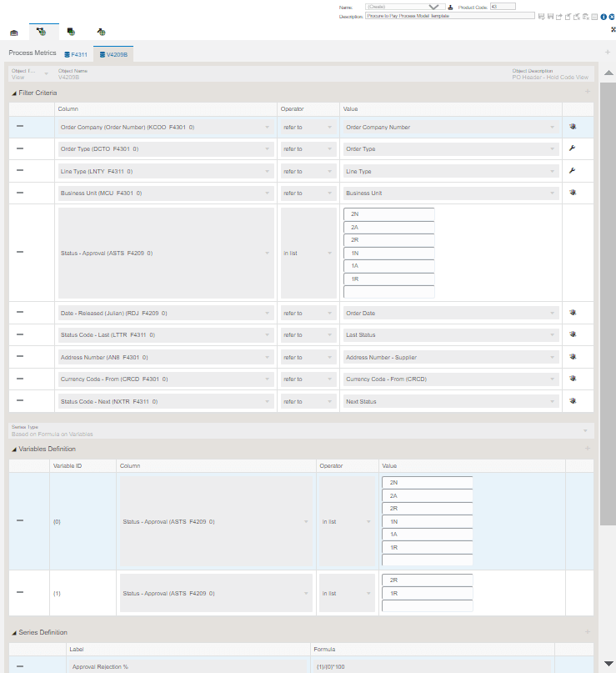Click the blue info icon
The image size is (616, 673).
click(x=603, y=17)
